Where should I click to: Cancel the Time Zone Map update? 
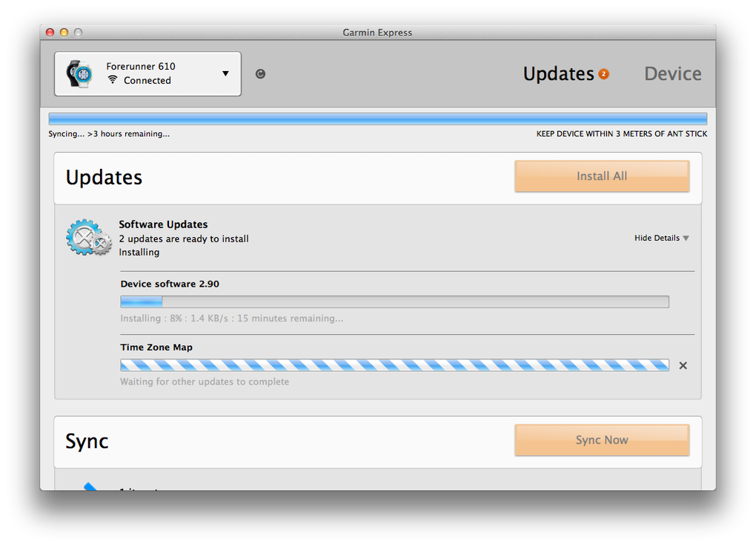683,366
